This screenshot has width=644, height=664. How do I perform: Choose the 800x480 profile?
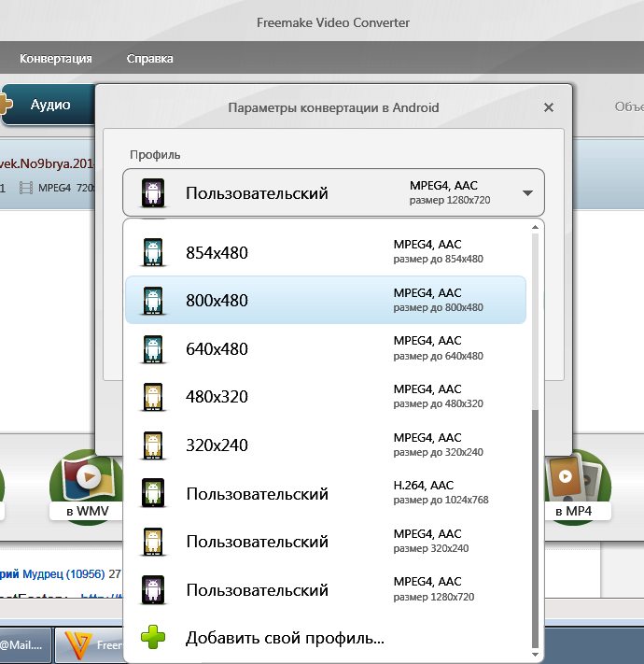click(x=326, y=300)
